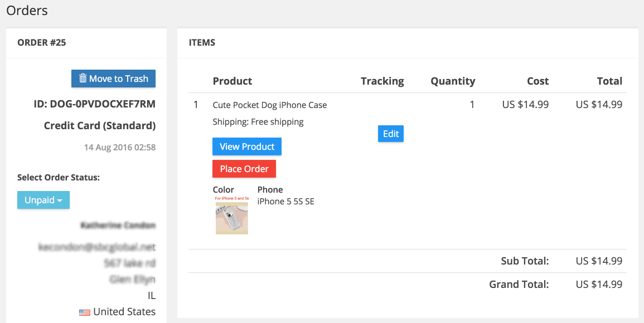Click the Total column header
This screenshot has height=323, width=644.
(x=609, y=81)
